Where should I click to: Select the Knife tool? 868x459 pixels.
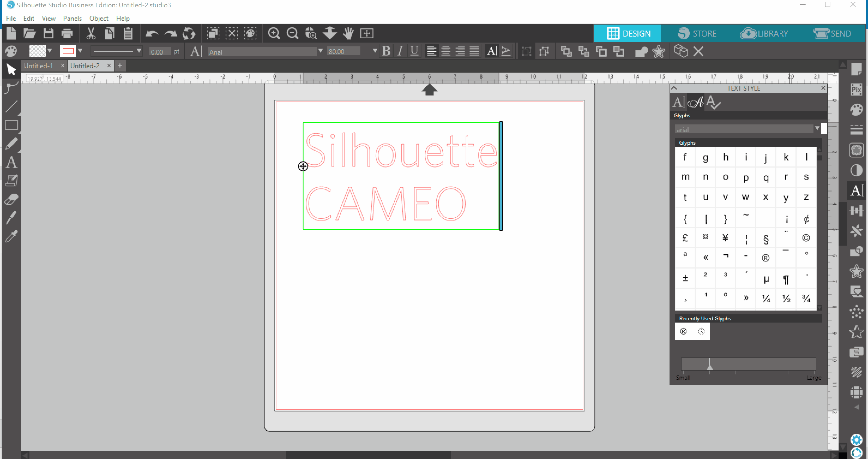point(11,217)
